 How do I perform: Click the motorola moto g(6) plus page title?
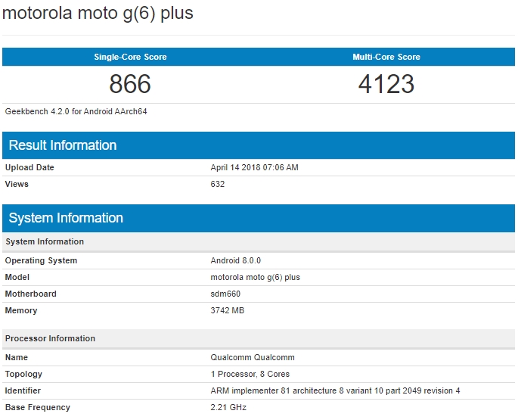click(98, 14)
